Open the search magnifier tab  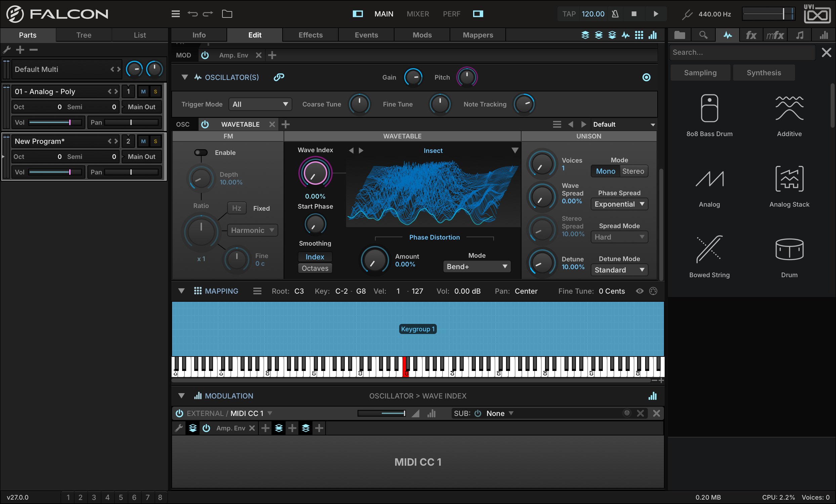coord(703,35)
